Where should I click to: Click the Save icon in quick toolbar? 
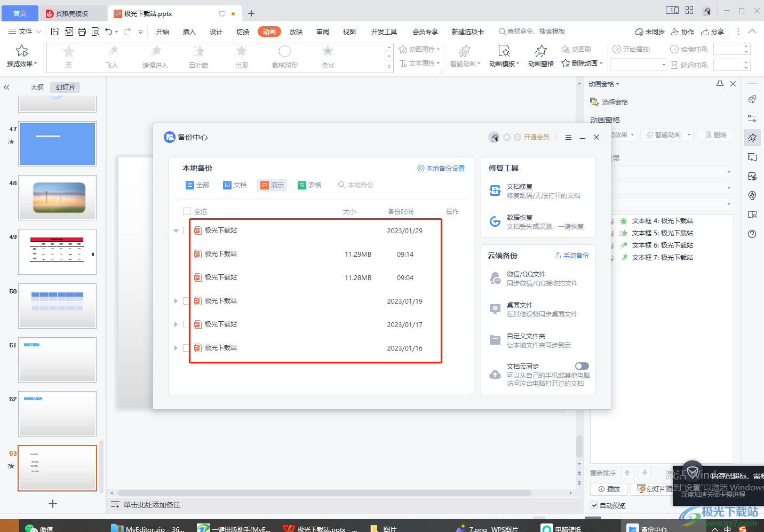(55, 31)
